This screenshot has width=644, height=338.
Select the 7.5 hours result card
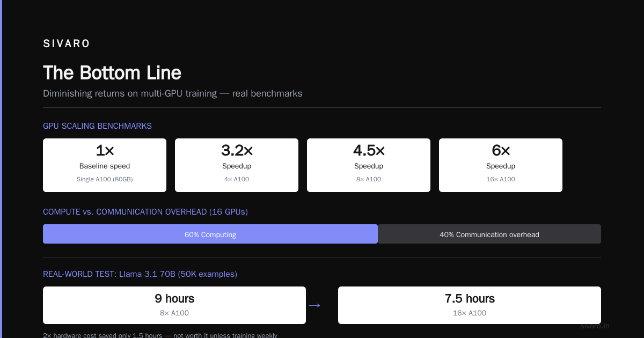point(470,305)
